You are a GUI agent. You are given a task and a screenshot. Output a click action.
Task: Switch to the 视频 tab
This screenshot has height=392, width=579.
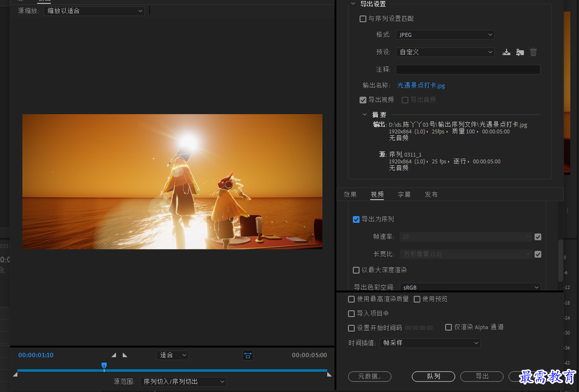tap(377, 194)
